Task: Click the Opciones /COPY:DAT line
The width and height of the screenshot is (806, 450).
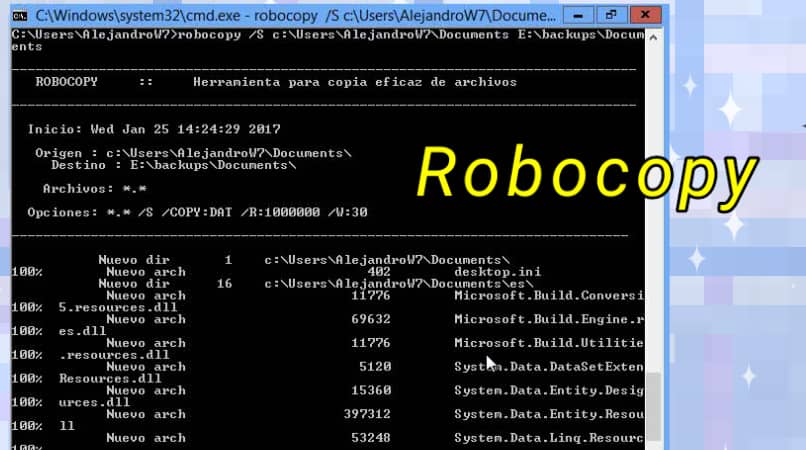Action: point(197,212)
